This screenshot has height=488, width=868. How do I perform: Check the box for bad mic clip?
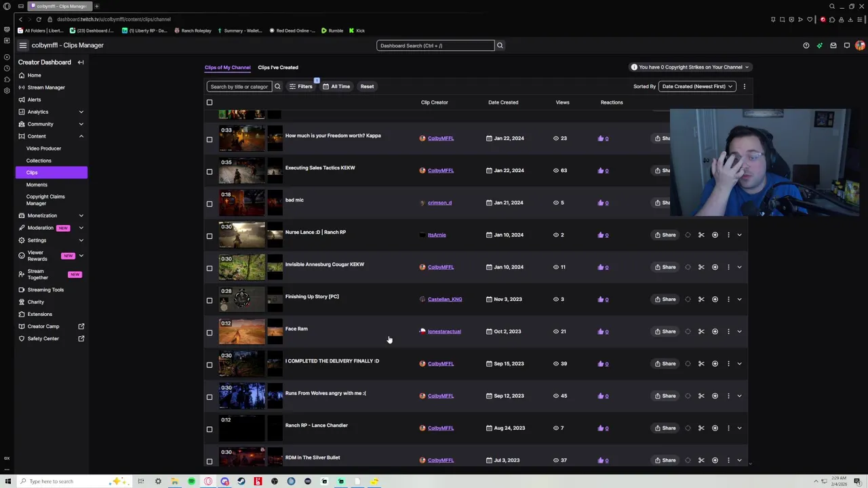(x=210, y=203)
